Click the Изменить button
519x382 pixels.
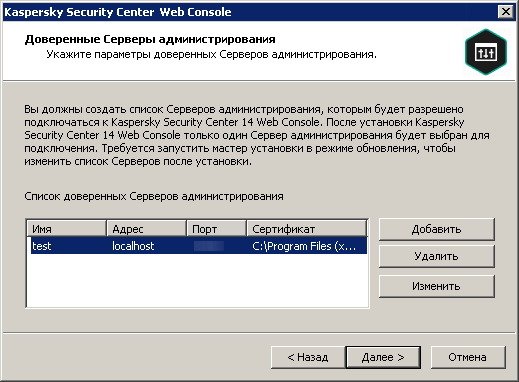coord(436,286)
